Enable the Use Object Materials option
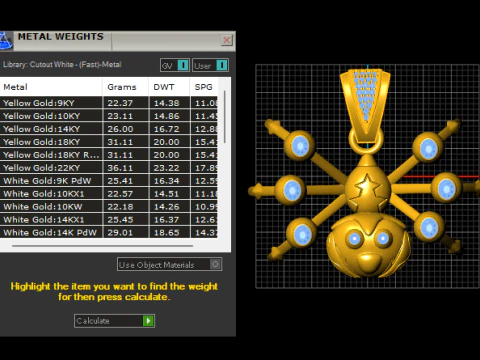The image size is (480, 360). pyautogui.click(x=169, y=264)
